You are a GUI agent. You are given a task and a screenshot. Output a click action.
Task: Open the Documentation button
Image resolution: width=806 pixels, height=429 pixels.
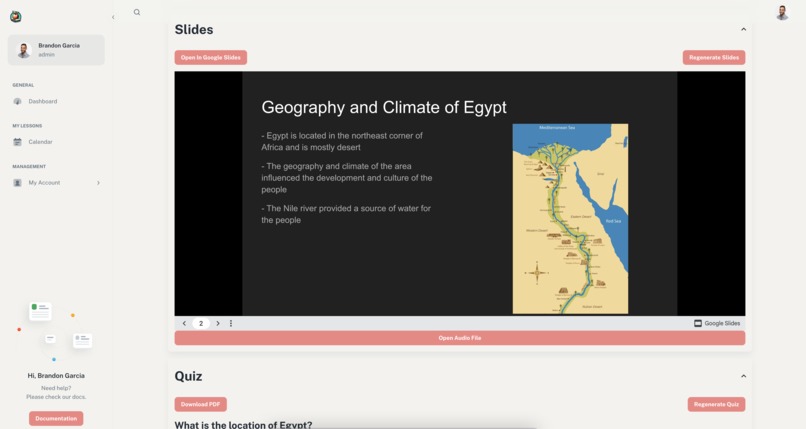pyautogui.click(x=56, y=419)
